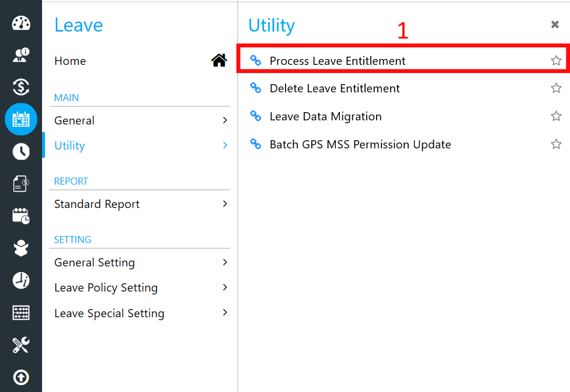Open the abacus icon in sidebar
This screenshot has height=392, width=570.
coord(21,313)
